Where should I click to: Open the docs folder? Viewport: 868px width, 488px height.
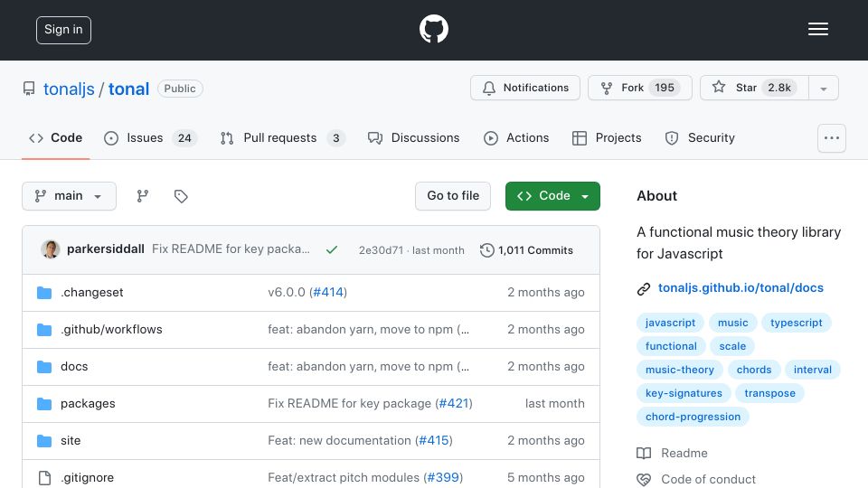(74, 367)
